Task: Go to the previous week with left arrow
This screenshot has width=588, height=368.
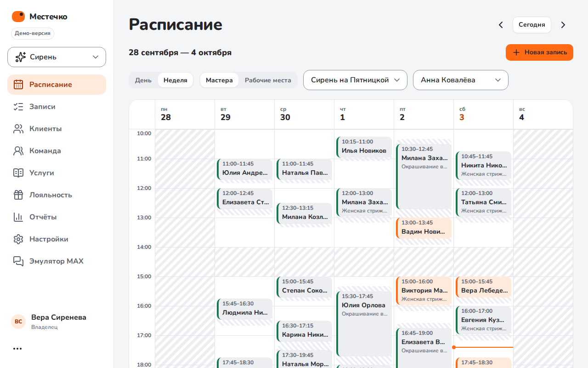Action: pyautogui.click(x=501, y=25)
